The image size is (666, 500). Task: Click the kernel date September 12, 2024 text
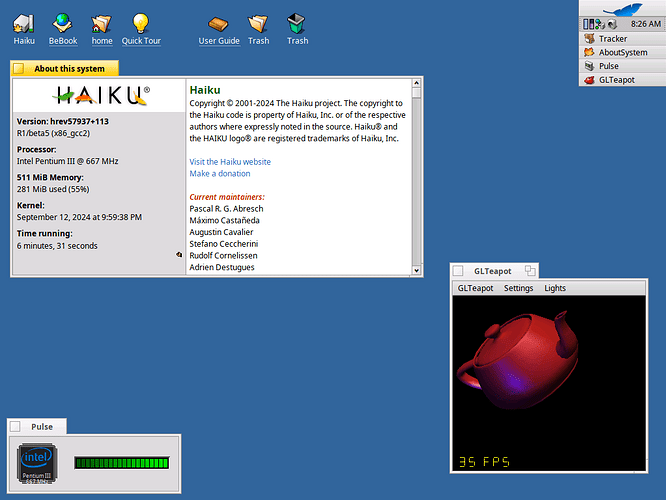pyautogui.click(x=79, y=217)
